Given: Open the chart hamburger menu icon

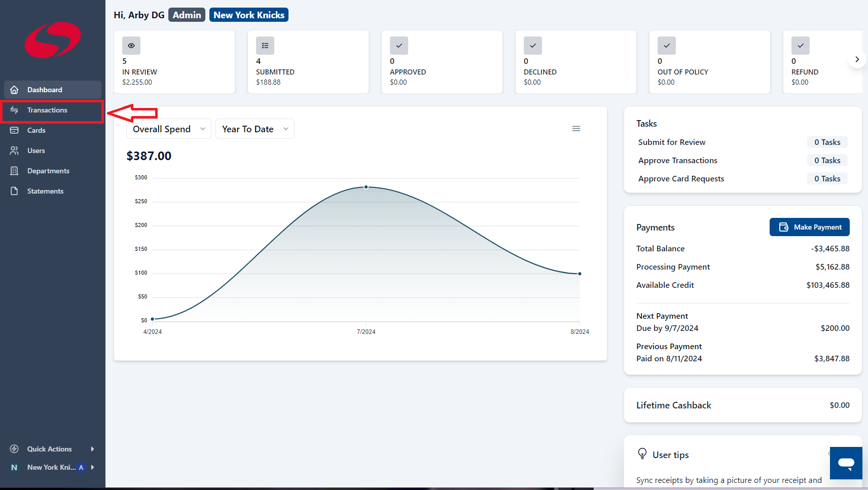Looking at the screenshot, I should click(576, 129).
